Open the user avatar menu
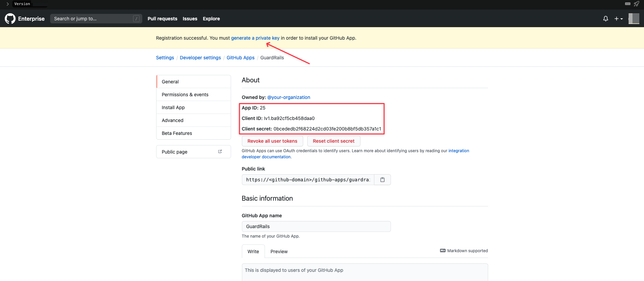Viewport: 644px width, 281px height. 634,19
